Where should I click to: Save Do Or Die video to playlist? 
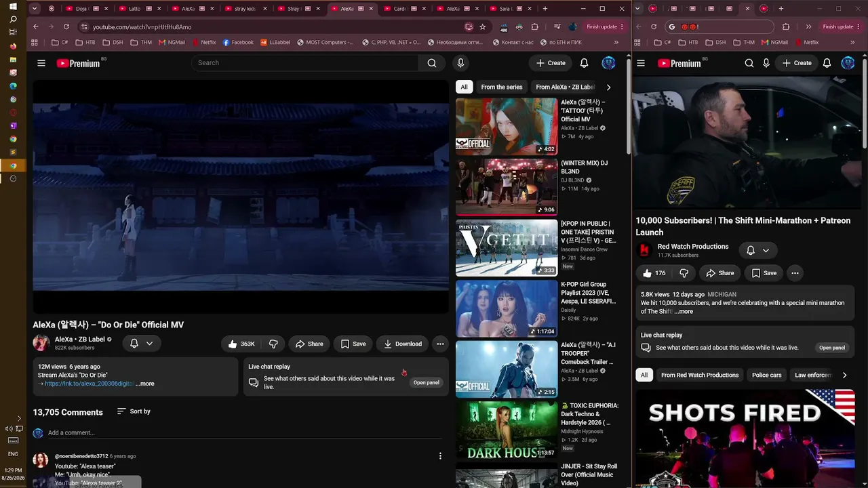(353, 344)
